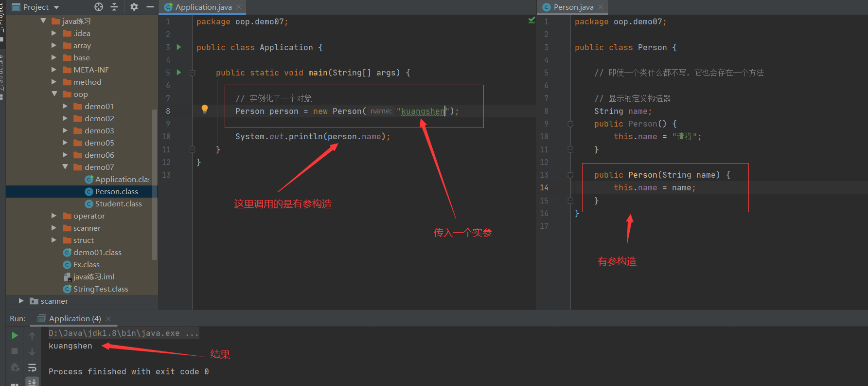Viewport: 868px width, 386px height.
Task: Hide the Project panel with minus icon
Action: [150, 7]
